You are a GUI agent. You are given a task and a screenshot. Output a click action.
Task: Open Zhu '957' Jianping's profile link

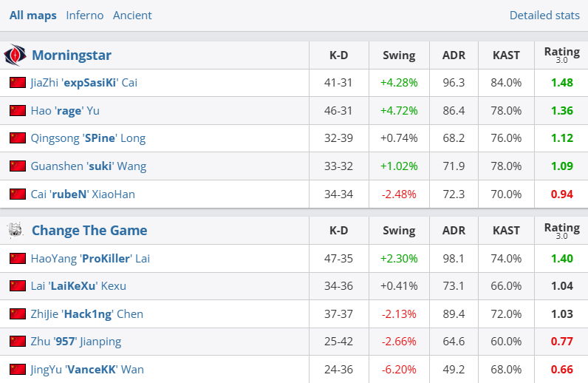76,342
